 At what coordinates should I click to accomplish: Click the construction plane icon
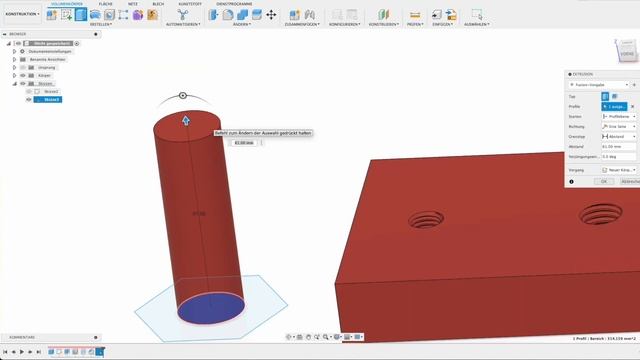click(x=383, y=15)
